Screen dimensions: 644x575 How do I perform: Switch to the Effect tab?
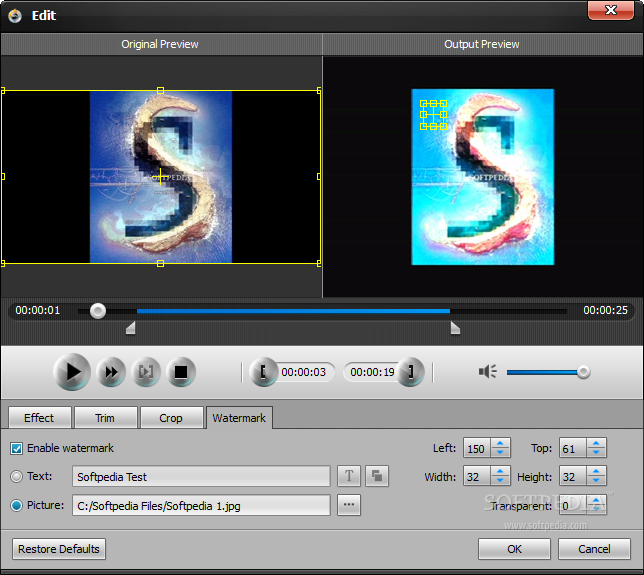(39, 418)
